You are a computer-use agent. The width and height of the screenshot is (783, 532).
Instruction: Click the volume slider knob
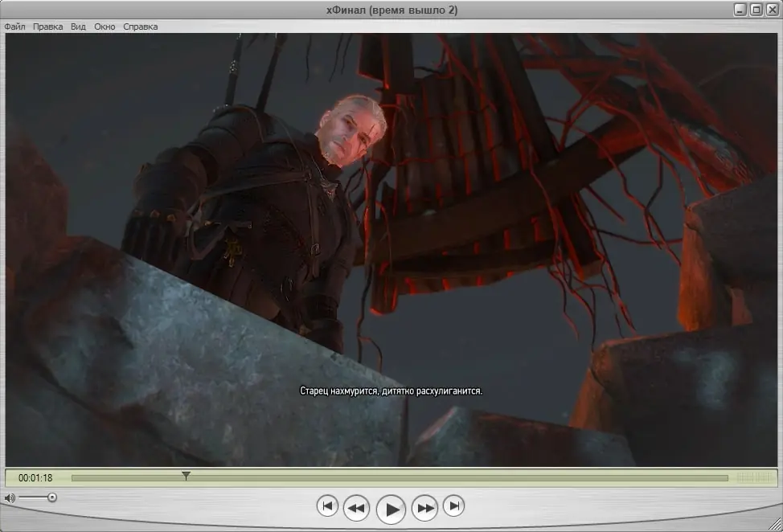tap(52, 497)
